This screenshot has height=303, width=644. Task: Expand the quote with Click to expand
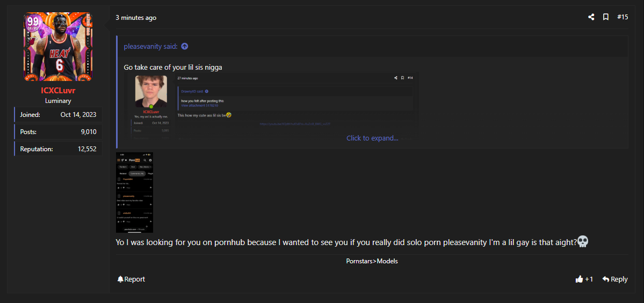[372, 138]
